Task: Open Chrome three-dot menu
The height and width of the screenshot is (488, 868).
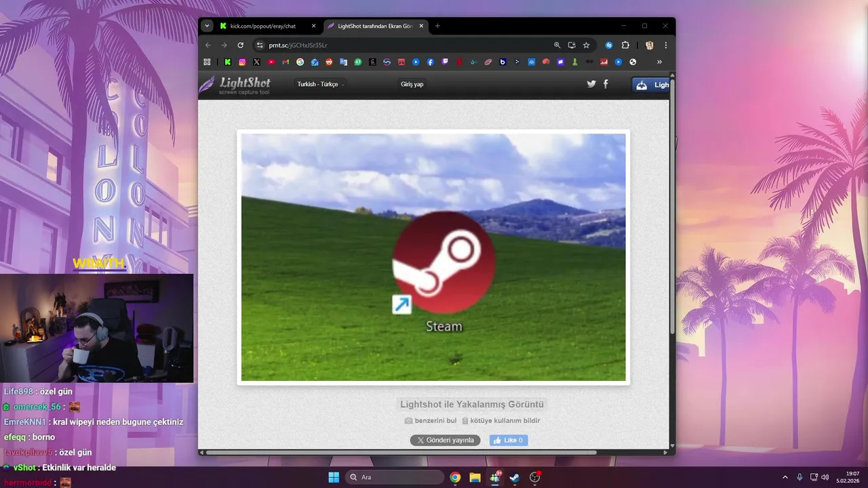Action: point(666,45)
